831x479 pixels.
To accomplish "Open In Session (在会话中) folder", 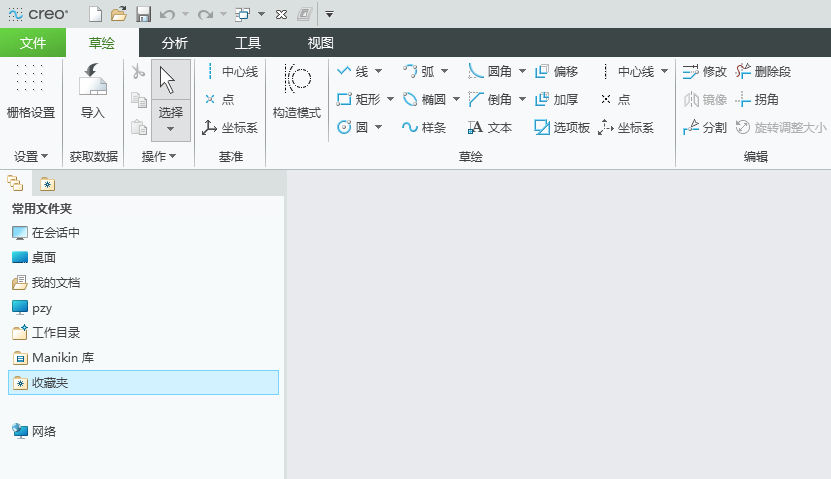I will pyautogui.click(x=46, y=233).
